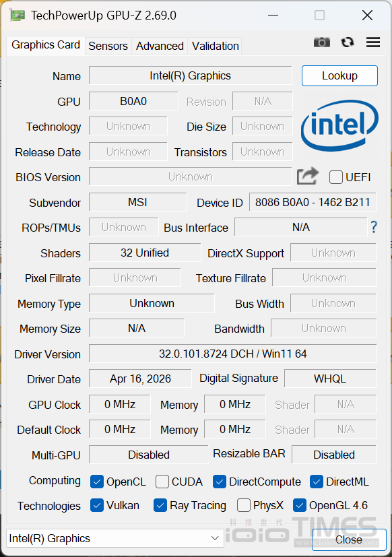Uncheck the Vulkan checkbox
This screenshot has height=557, width=392.
pos(97,505)
